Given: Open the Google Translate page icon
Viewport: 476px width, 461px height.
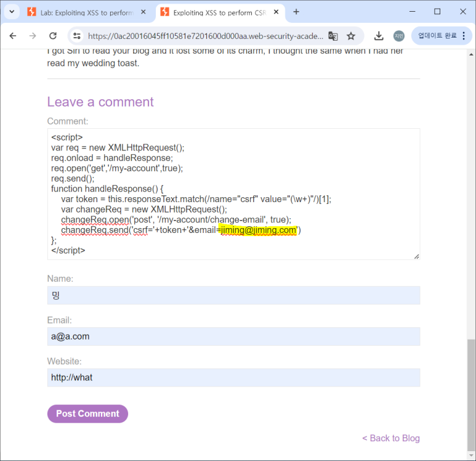Looking at the screenshot, I should tap(333, 36).
